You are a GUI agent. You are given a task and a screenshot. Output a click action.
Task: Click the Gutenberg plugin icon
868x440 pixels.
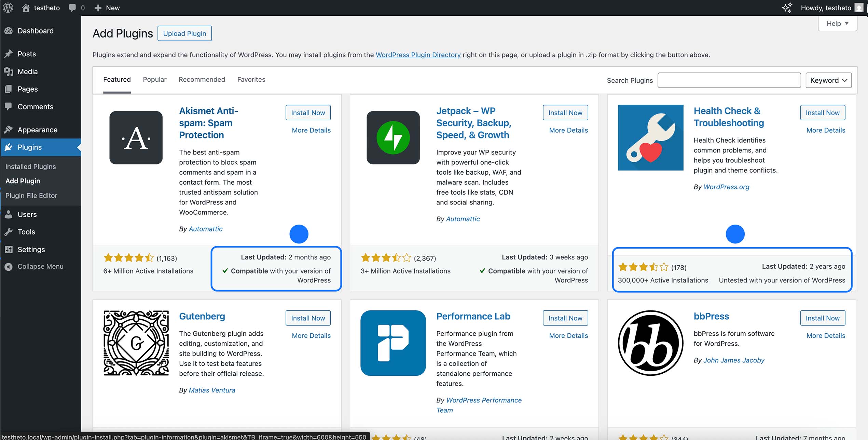(x=136, y=343)
